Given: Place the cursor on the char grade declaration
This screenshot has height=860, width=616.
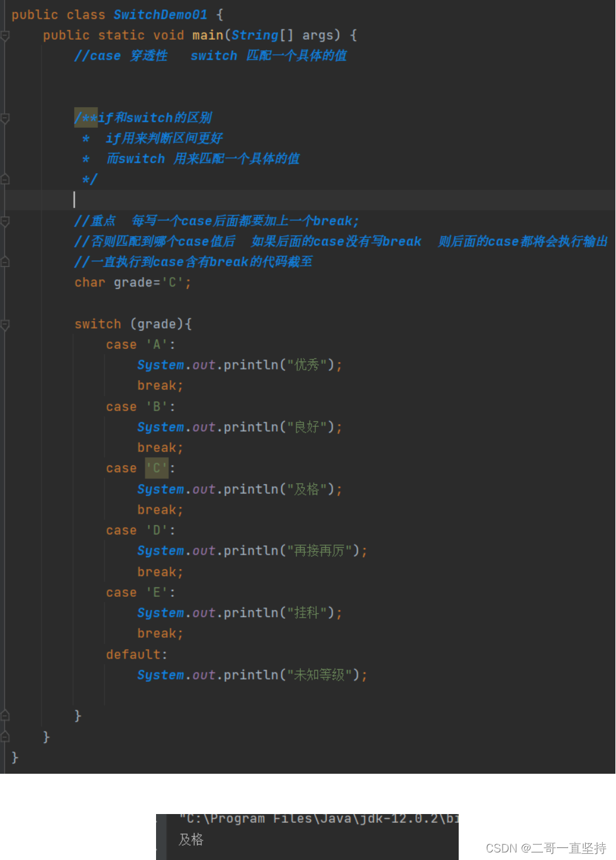Looking at the screenshot, I should (x=132, y=282).
